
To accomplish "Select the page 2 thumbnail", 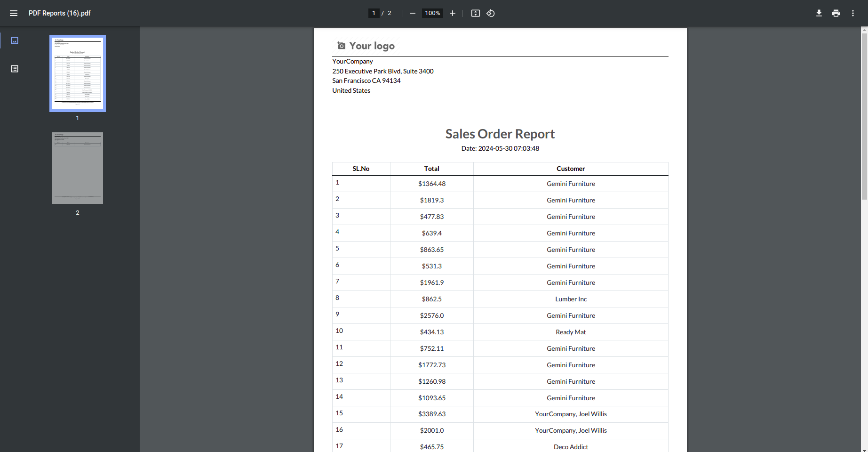I will coord(78,168).
